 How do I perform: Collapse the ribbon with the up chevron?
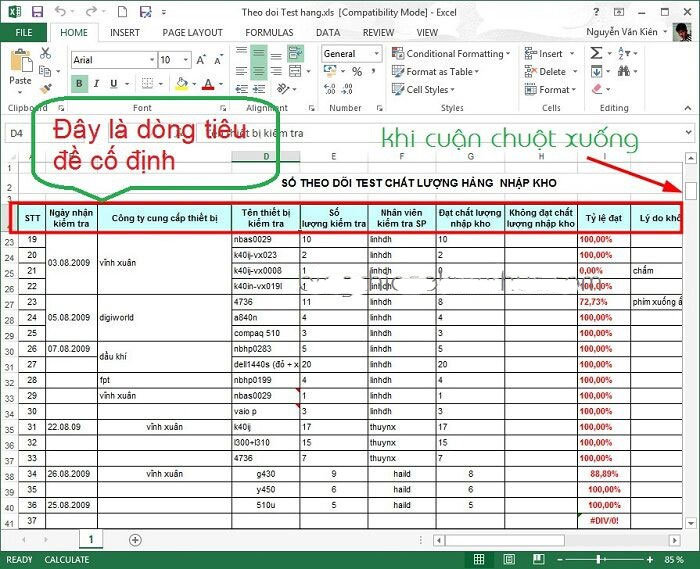point(688,108)
